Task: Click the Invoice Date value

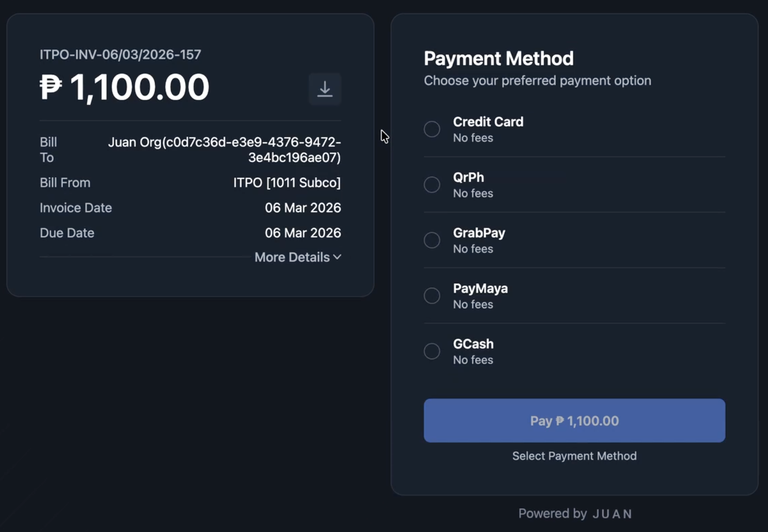Action: (x=303, y=208)
